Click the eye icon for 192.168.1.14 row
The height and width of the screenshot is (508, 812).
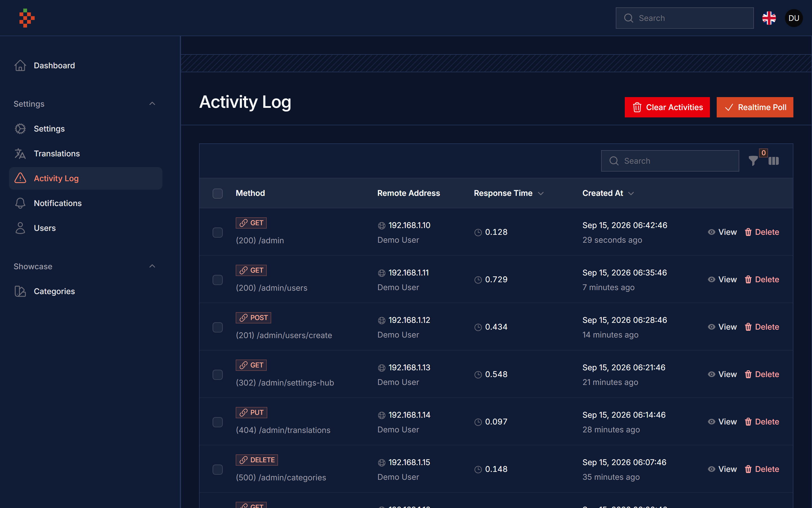[711, 422]
